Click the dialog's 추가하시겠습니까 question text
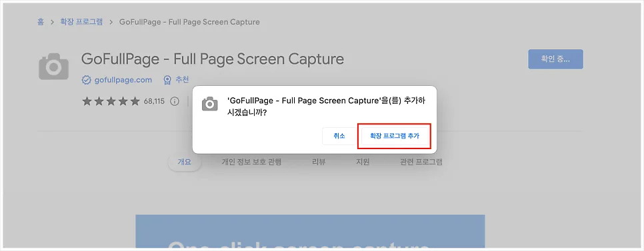 tap(326, 107)
